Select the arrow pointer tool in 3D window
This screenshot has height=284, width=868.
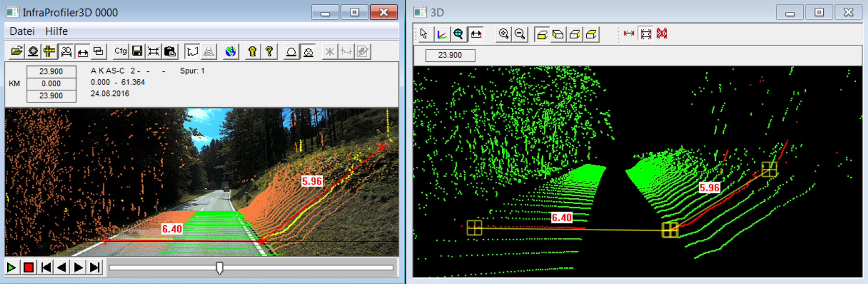click(424, 34)
